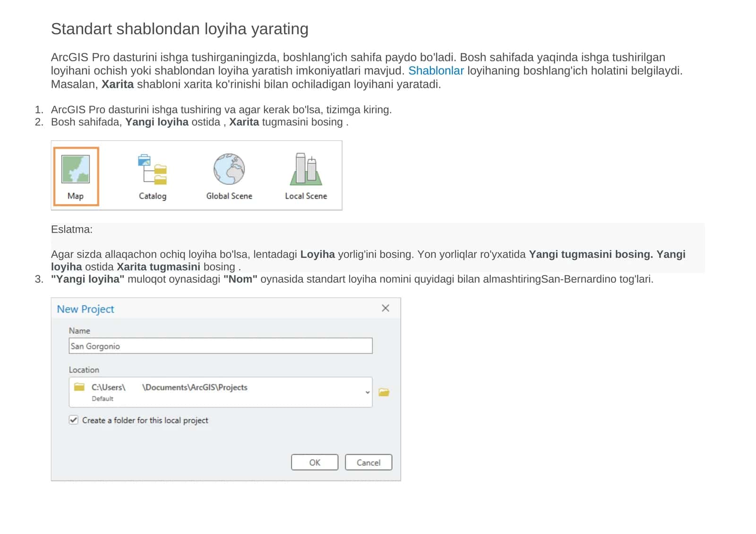
Task: Click the Name field containing San Gorgonio
Action: click(221, 346)
